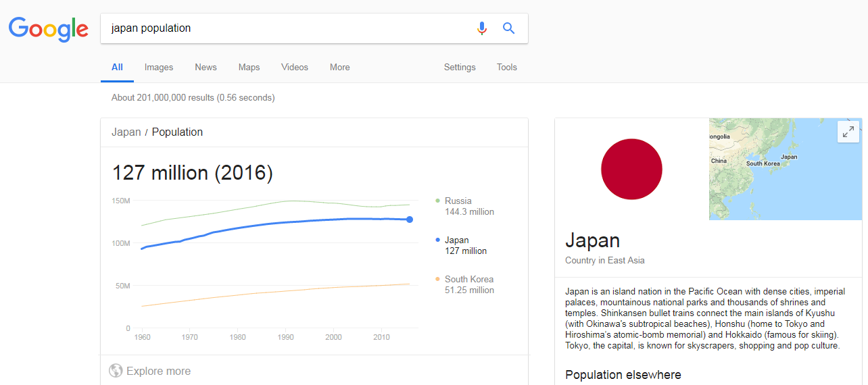Screen dimensions: 868x385
Task: Switch to the Images tab
Action: (159, 68)
